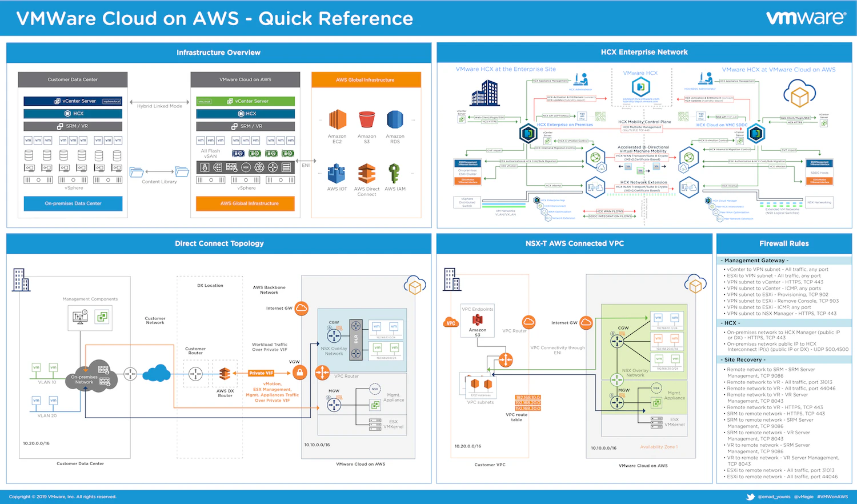857x504 pixels.
Task: Click the EC2 instances icon in VPC subnets
Action: click(x=481, y=385)
